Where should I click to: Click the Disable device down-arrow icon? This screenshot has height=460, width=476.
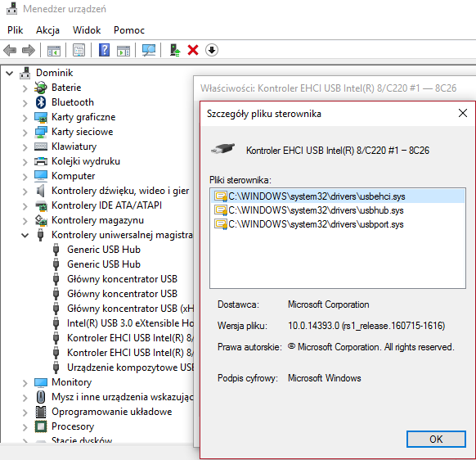(212, 50)
